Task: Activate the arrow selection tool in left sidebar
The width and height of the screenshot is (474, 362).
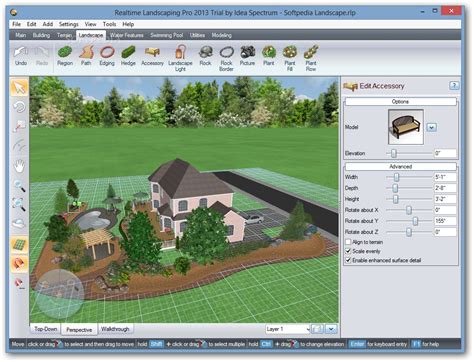Action: [19, 88]
